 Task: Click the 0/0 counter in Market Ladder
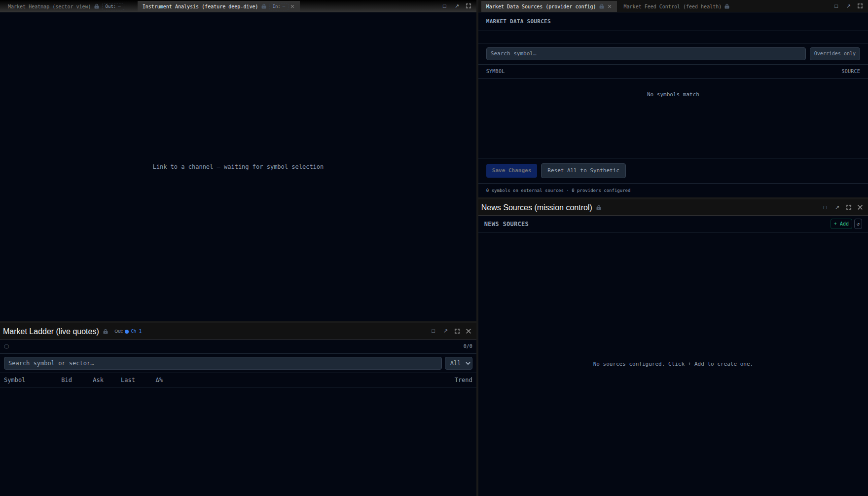click(468, 346)
